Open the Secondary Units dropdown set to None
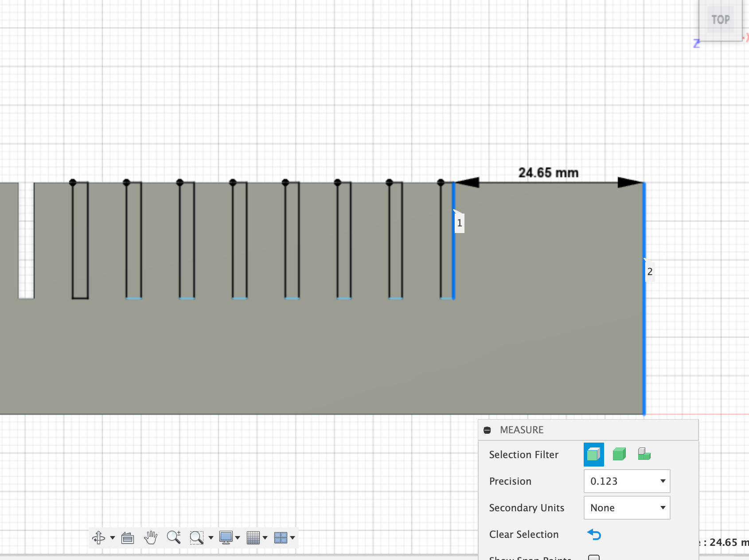 [x=627, y=508]
